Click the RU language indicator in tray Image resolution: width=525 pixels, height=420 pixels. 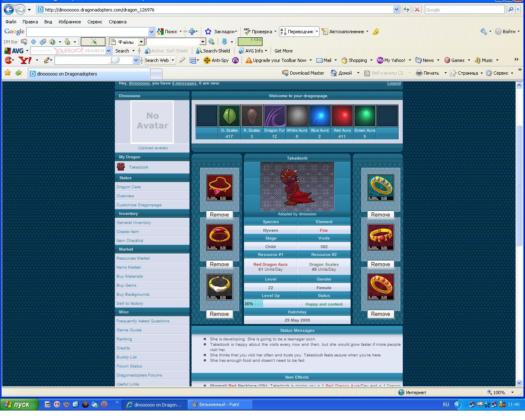[x=446, y=404]
